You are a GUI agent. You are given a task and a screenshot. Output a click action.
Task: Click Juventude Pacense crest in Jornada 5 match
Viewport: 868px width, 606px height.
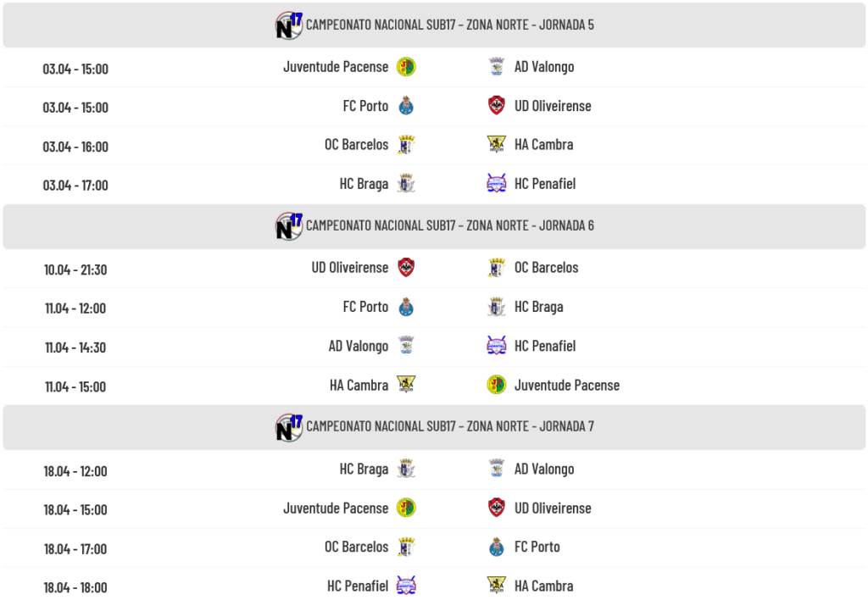[406, 67]
